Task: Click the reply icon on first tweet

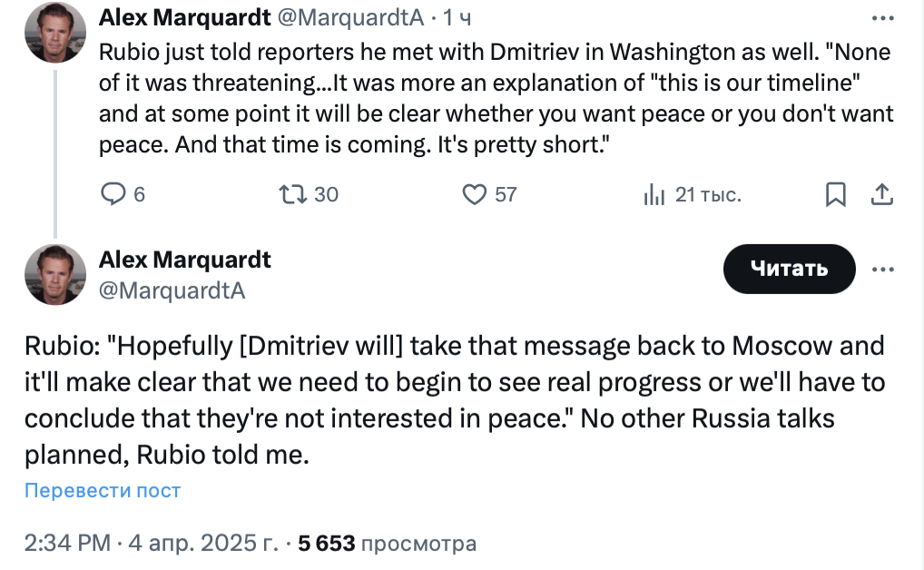Action: [x=113, y=194]
